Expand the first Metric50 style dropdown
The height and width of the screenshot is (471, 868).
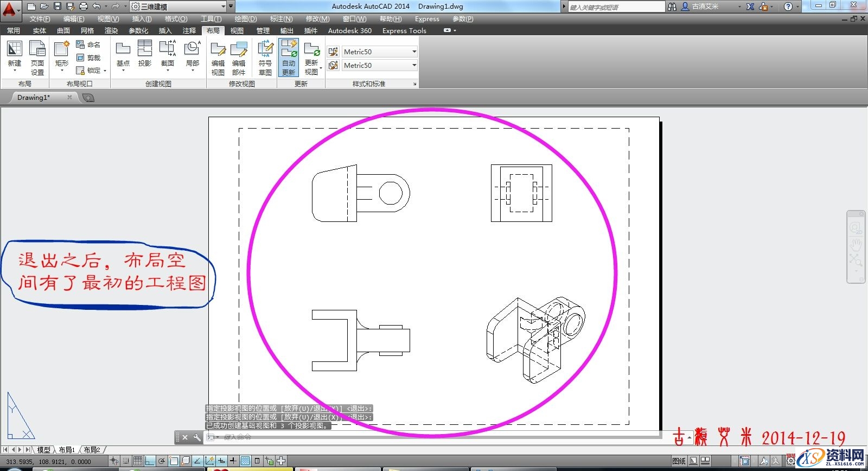[414, 52]
